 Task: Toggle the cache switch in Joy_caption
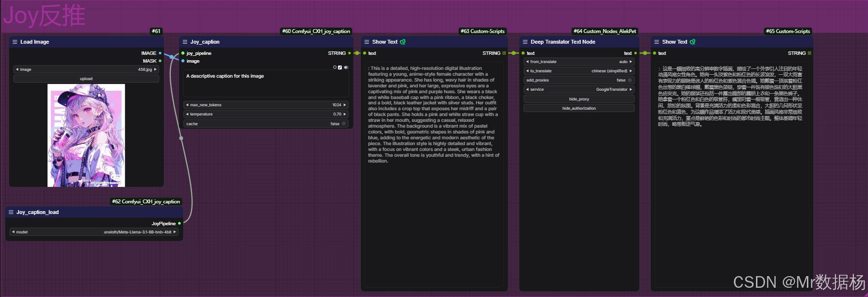point(344,124)
